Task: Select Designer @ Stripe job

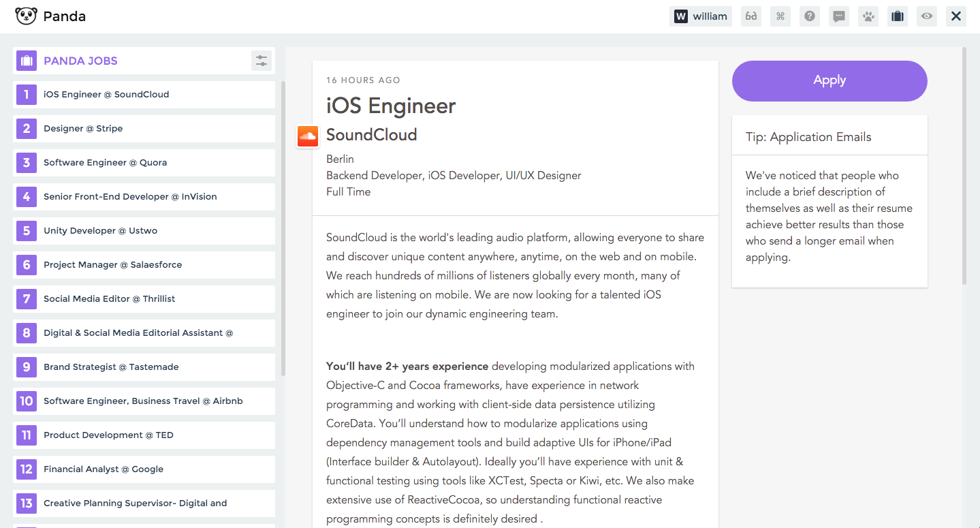Action: pyautogui.click(x=144, y=129)
